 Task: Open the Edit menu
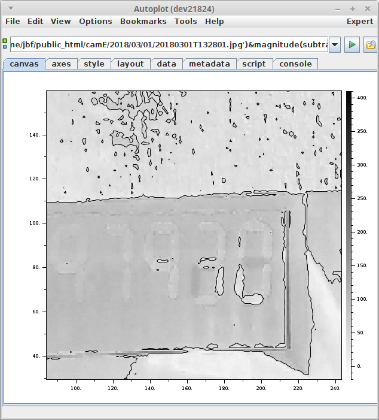[35, 21]
